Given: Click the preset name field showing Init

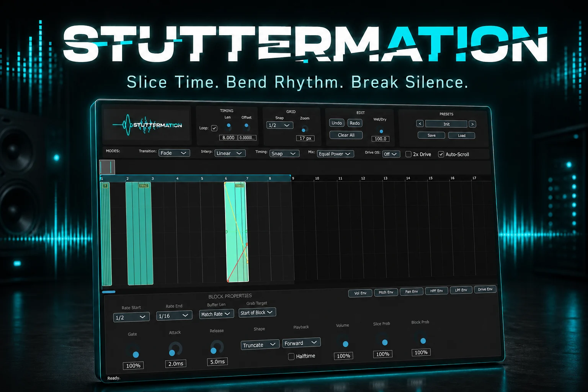Looking at the screenshot, I should (x=446, y=124).
